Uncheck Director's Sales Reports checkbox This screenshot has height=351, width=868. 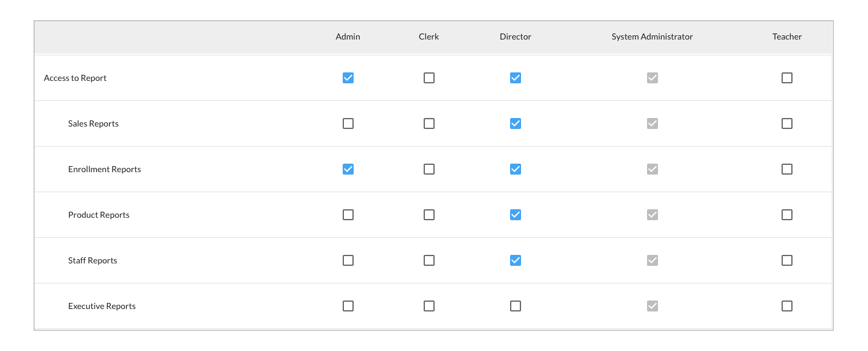point(516,123)
